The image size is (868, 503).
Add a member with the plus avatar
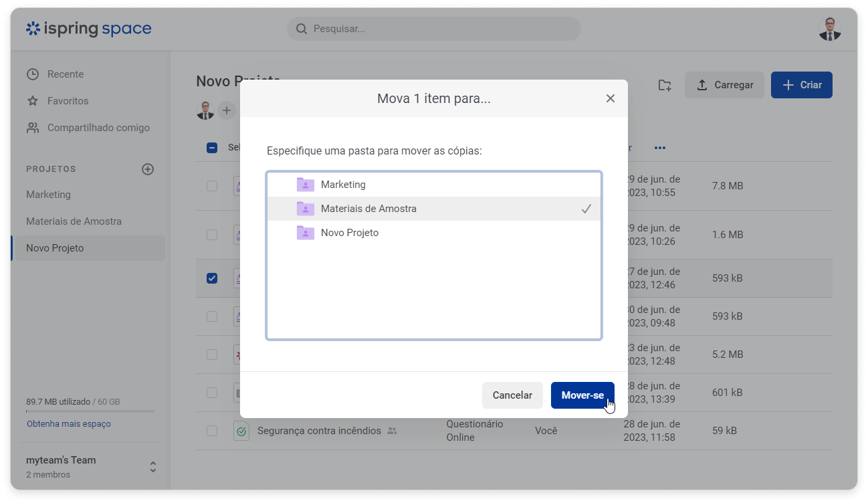pos(227,110)
